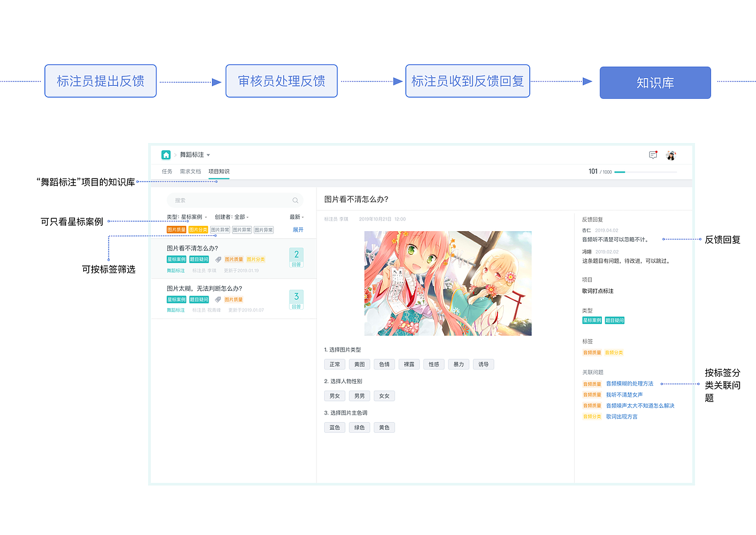Open the user avatar menu
Screen dimensions: 756x535
(x=671, y=155)
